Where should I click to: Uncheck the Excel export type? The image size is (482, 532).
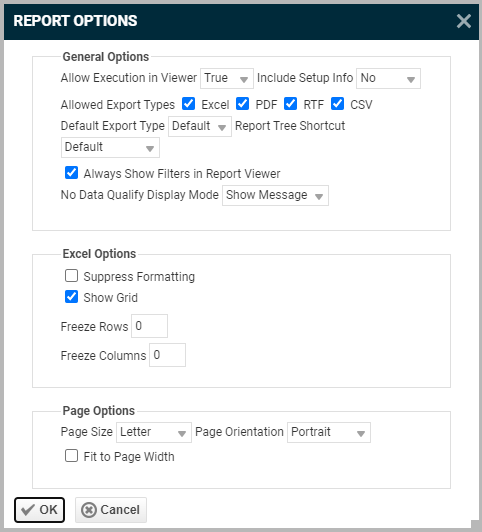click(188, 104)
